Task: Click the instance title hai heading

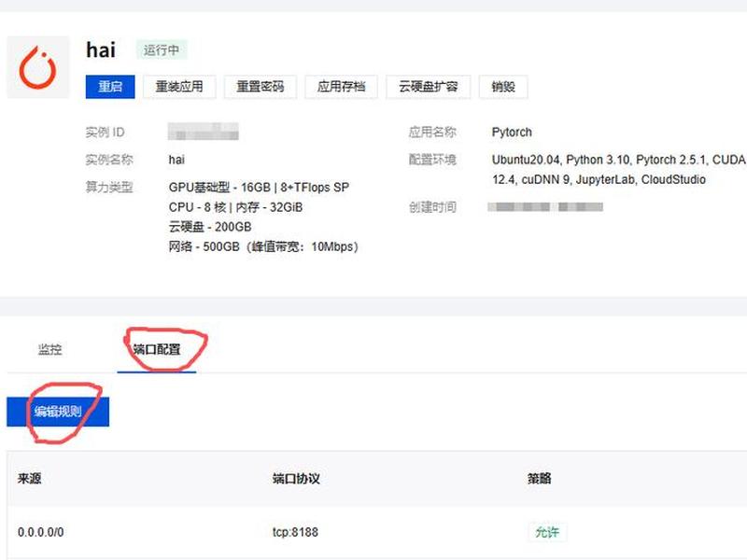Action: 101,50
